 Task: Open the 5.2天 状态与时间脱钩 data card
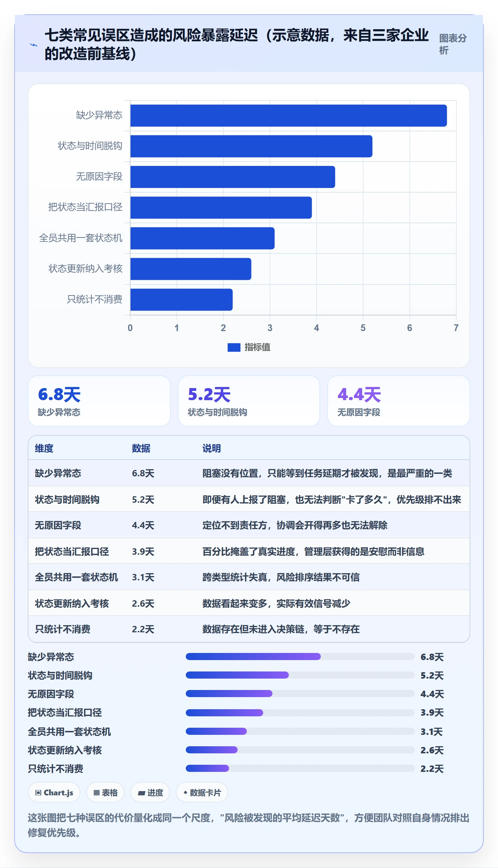pos(249,401)
